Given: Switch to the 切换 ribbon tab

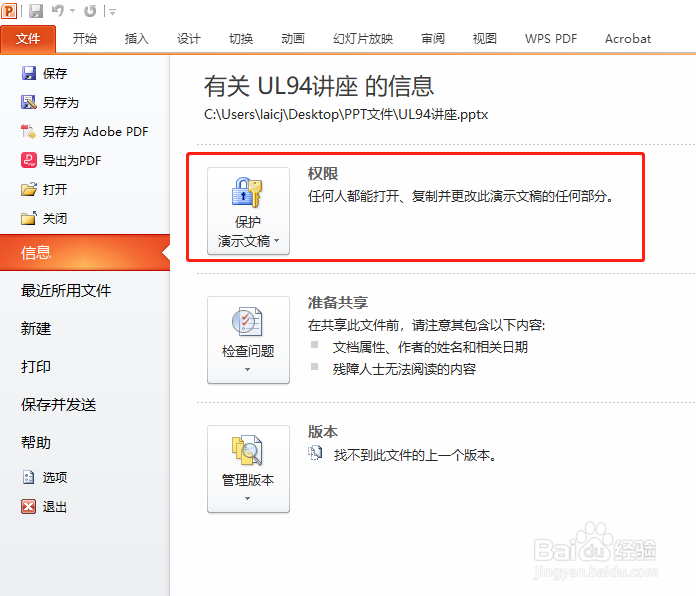Looking at the screenshot, I should (x=241, y=39).
